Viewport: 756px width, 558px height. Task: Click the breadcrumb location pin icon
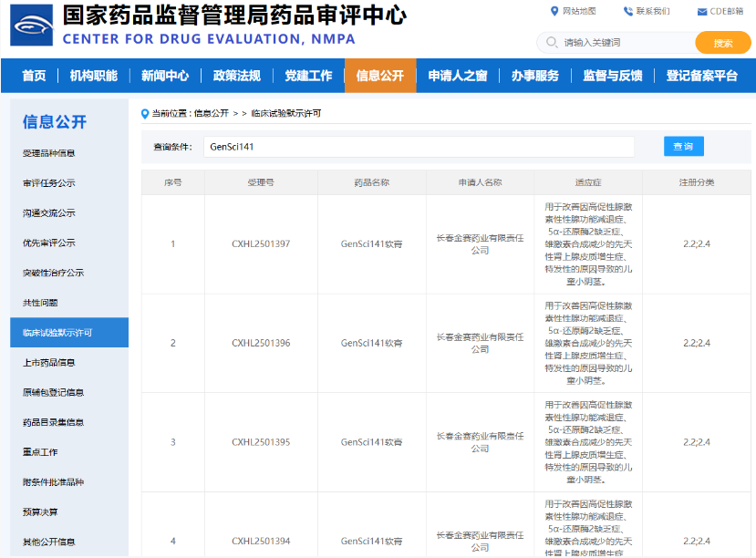click(145, 114)
